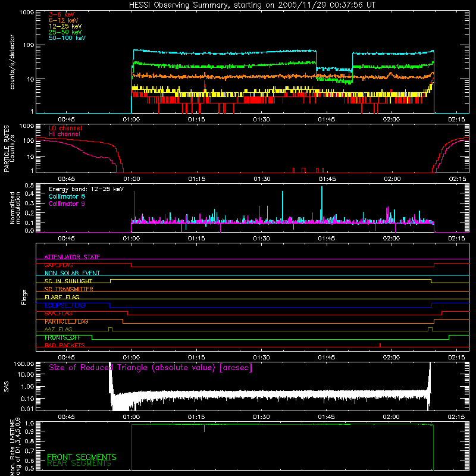Select the Collimator 8 legend label
The image size is (476, 476).
coord(67,196)
